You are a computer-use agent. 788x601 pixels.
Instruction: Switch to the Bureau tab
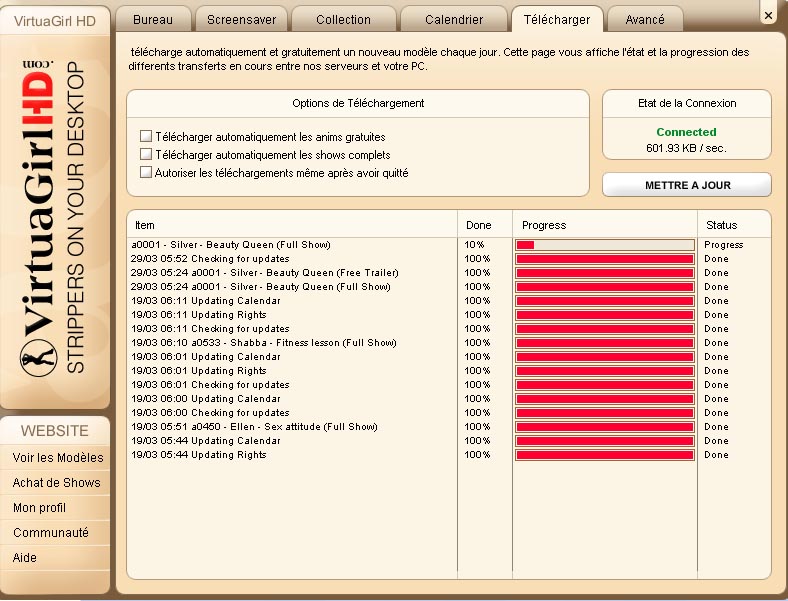click(x=153, y=20)
